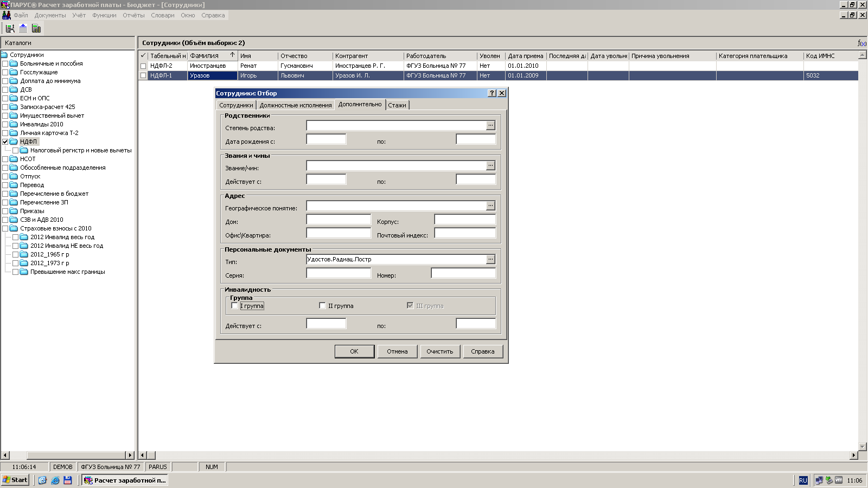Open browse button for document Тип field
The width and height of the screenshot is (868, 488).
click(x=490, y=259)
